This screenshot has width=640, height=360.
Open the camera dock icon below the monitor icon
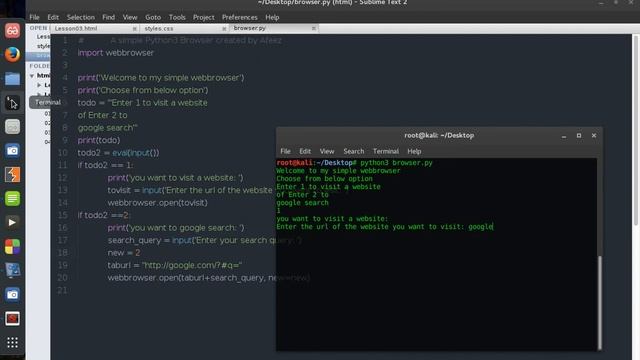(12, 294)
